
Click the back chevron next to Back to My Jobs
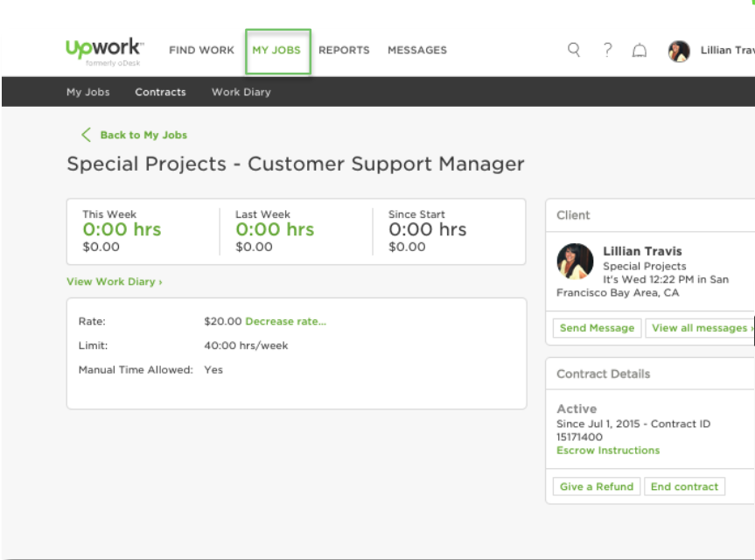86,136
